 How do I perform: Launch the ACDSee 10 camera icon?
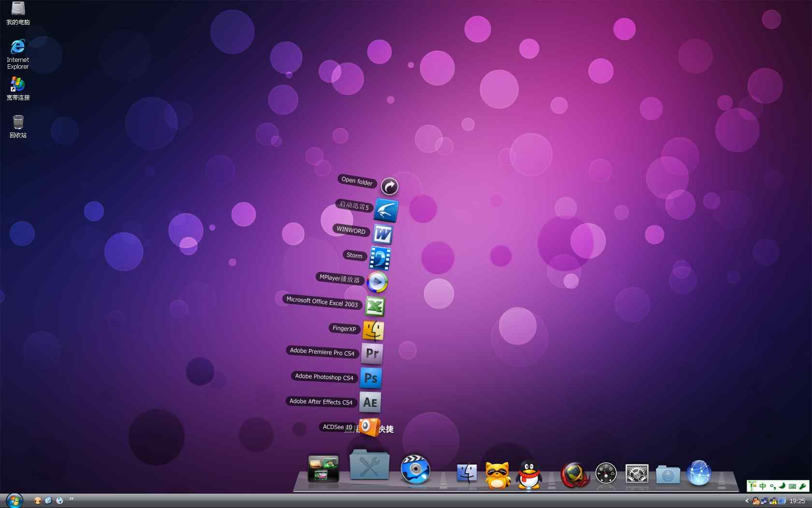point(369,427)
